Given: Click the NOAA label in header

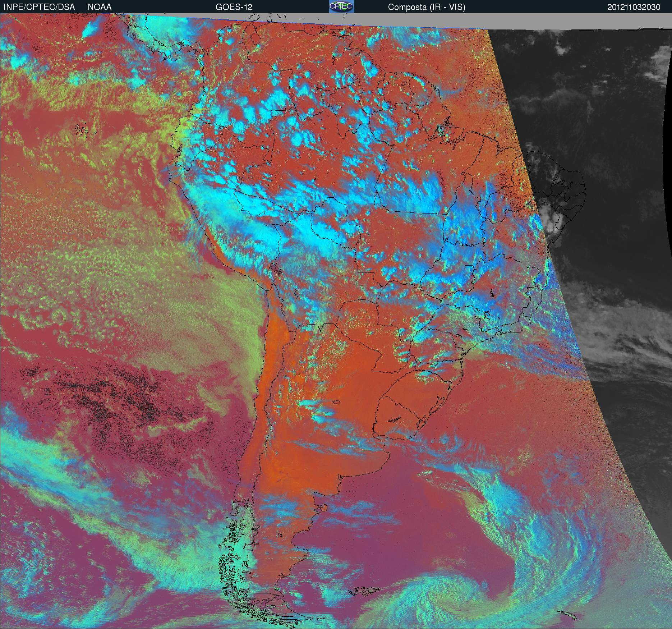Looking at the screenshot, I should [x=100, y=7].
